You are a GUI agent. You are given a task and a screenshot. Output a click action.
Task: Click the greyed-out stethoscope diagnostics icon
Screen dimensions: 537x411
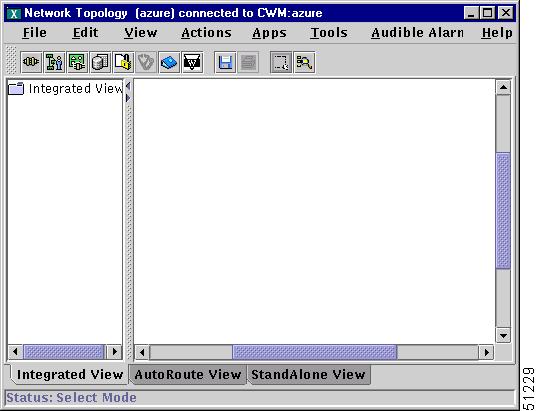point(146,62)
